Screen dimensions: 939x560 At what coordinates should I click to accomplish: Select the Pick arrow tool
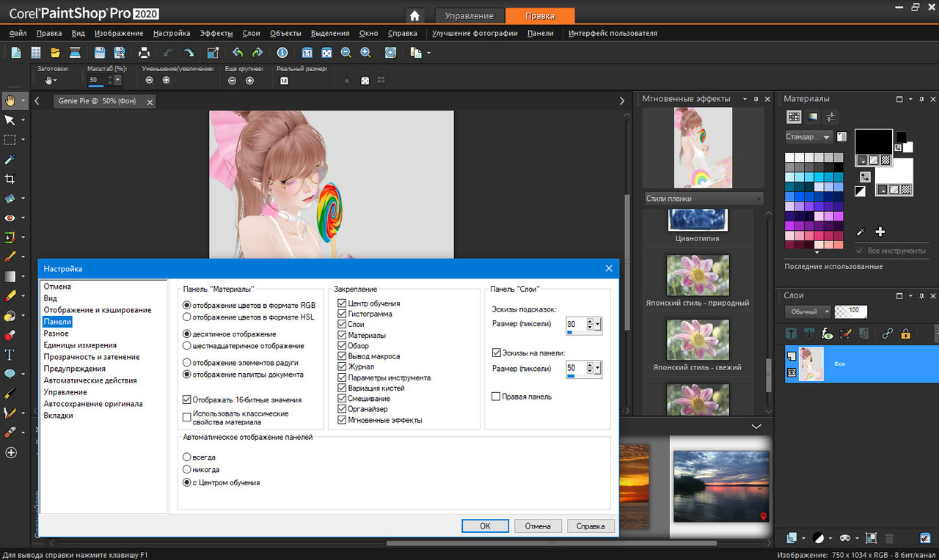pyautogui.click(x=10, y=120)
